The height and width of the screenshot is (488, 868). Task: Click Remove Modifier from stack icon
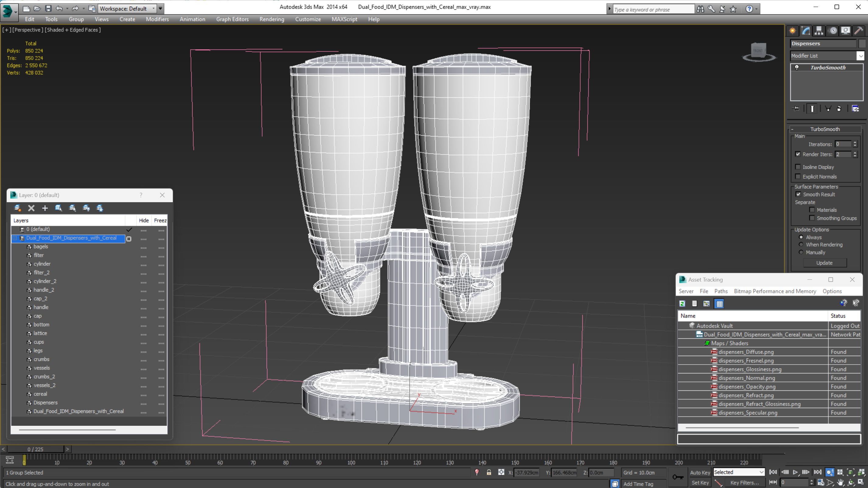[839, 109]
